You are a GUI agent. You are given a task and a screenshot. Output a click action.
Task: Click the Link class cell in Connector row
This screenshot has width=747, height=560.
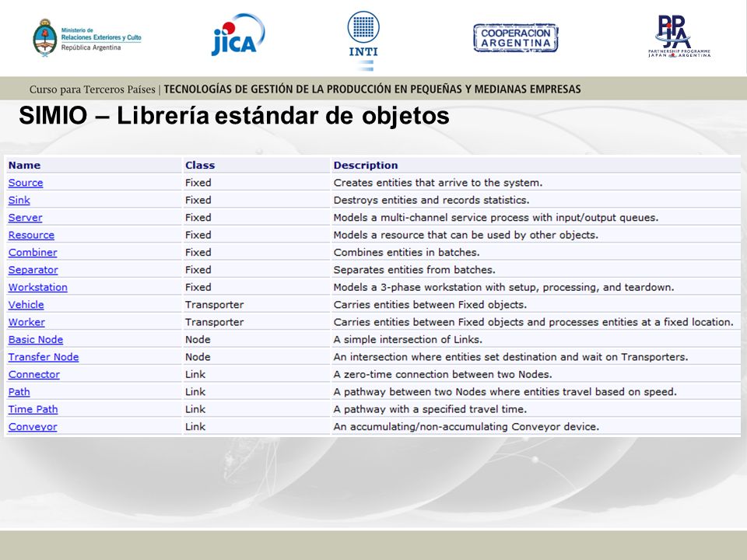point(195,375)
